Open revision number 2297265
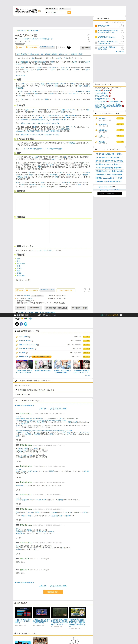The width and height of the screenshot is (138, 644). point(29,298)
